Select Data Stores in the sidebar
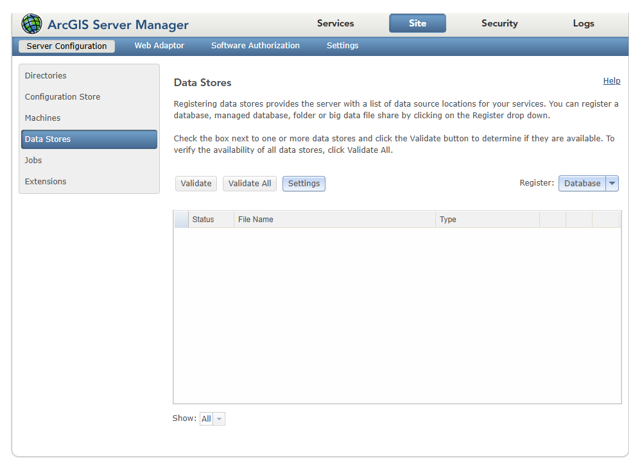 coord(89,139)
